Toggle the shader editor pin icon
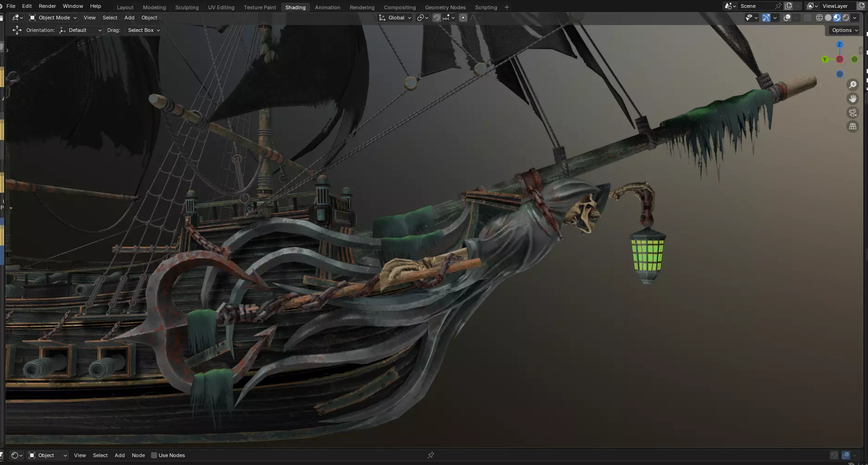The image size is (868, 465). pyautogui.click(x=431, y=455)
